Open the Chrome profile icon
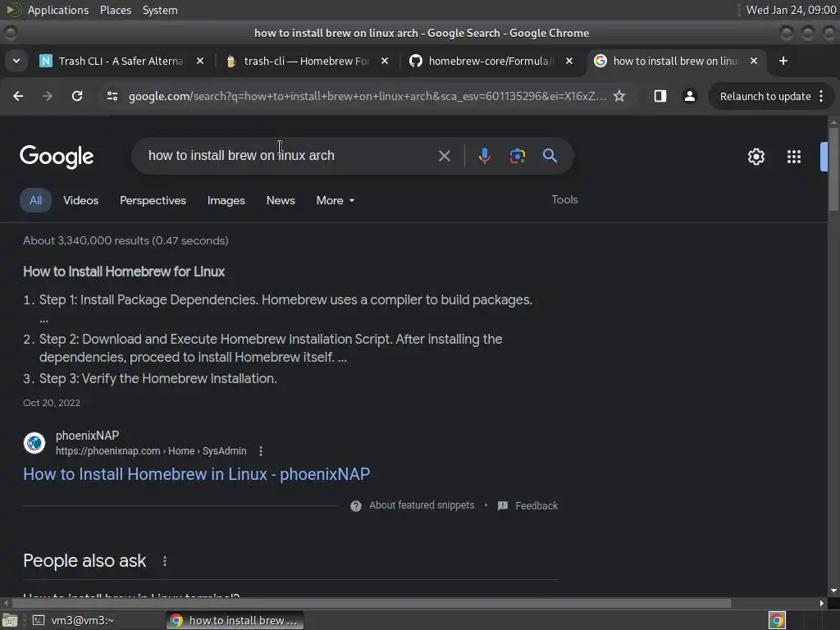The width and height of the screenshot is (840, 630). [x=689, y=96]
